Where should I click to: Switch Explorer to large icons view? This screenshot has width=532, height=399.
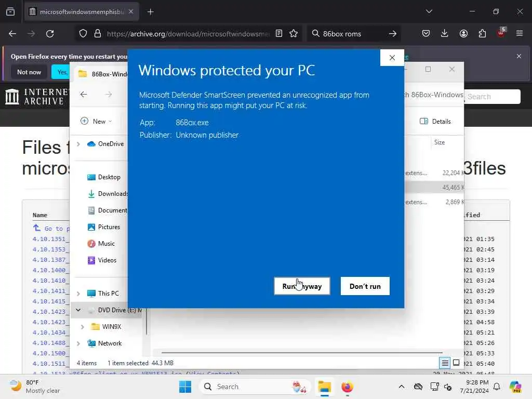coord(456,363)
